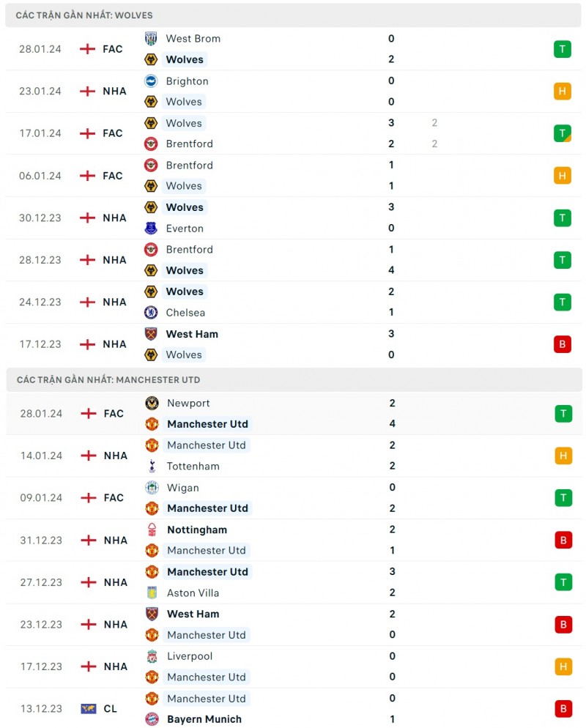Image resolution: width=586 pixels, height=728 pixels.
Task: Click the Everton club badge
Action: pyautogui.click(x=151, y=229)
